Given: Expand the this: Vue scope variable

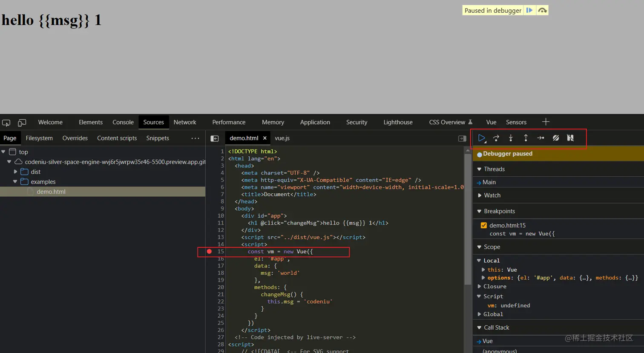Looking at the screenshot, I should pos(483,270).
